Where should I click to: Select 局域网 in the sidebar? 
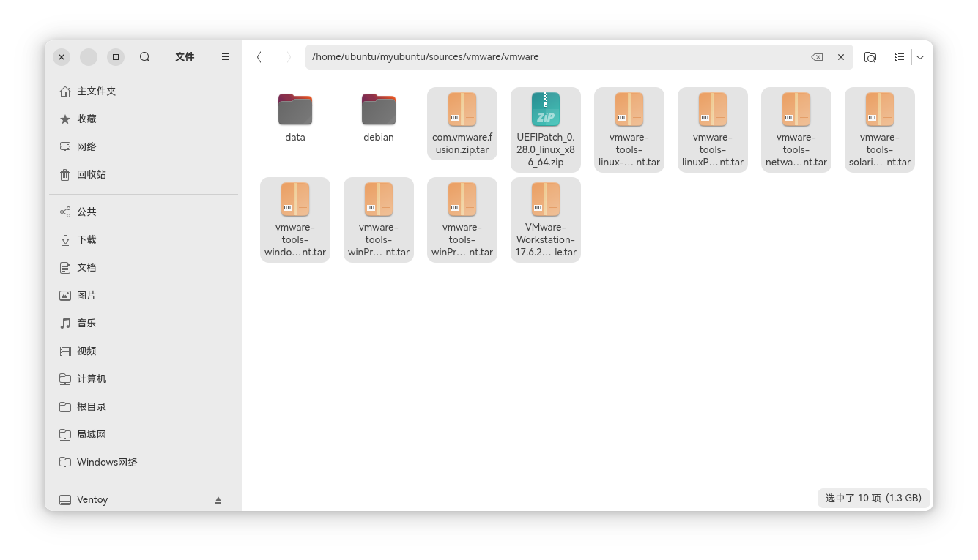click(x=144, y=435)
